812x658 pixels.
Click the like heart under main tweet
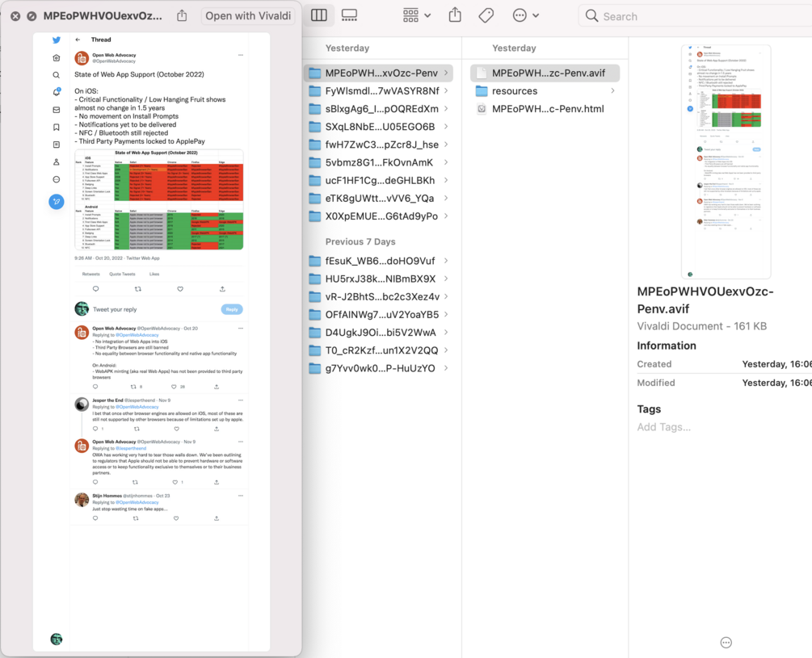(180, 289)
